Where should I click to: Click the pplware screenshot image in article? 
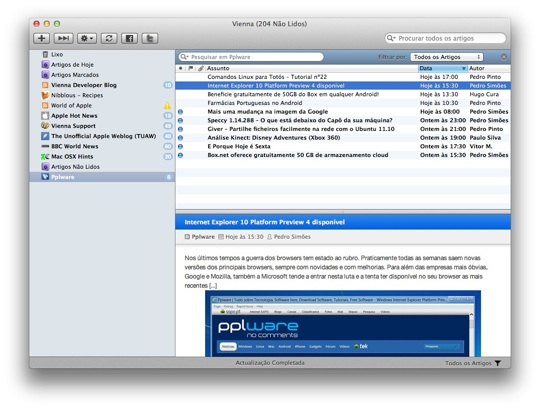pyautogui.click(x=343, y=323)
